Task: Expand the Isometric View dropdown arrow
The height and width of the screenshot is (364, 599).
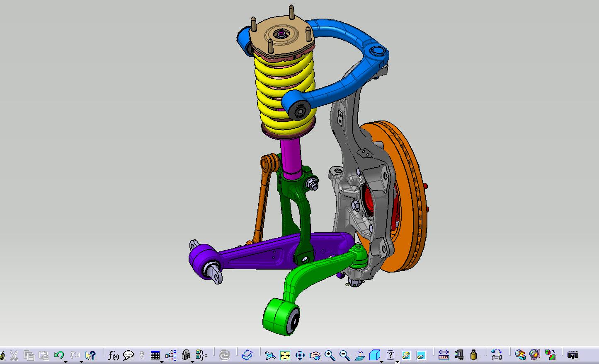Action: (382, 362)
